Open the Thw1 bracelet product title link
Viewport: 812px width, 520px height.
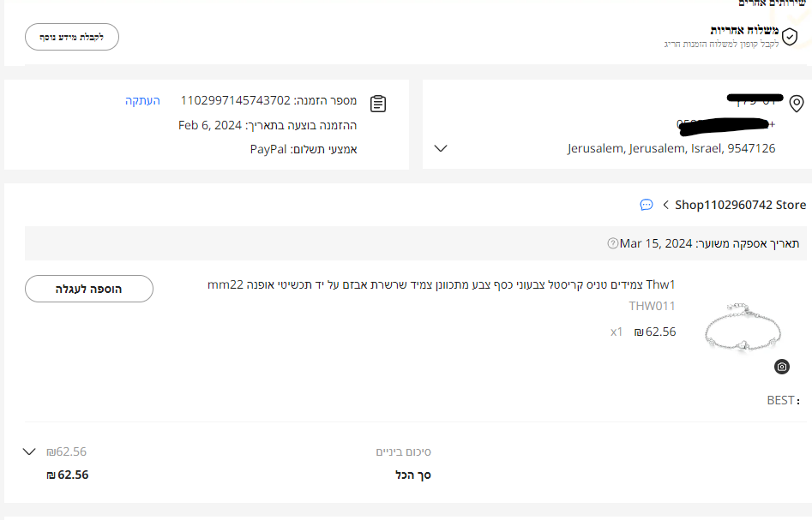442,284
